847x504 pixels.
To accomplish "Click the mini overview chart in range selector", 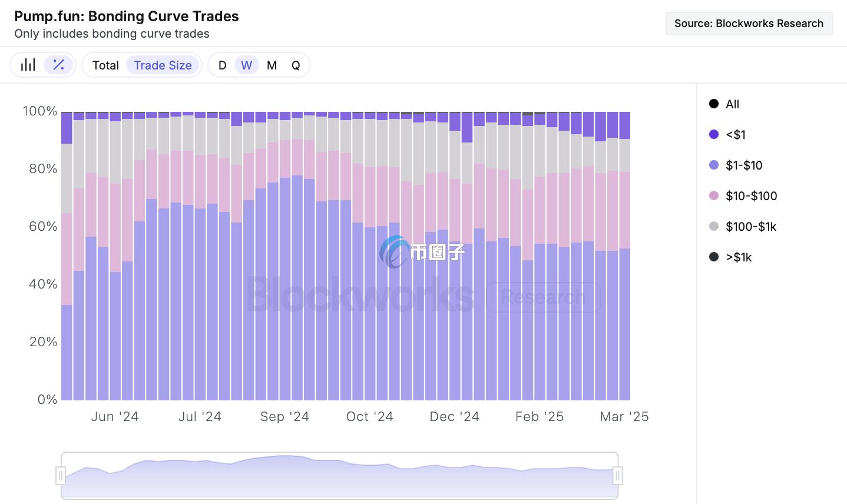I will [x=339, y=475].
